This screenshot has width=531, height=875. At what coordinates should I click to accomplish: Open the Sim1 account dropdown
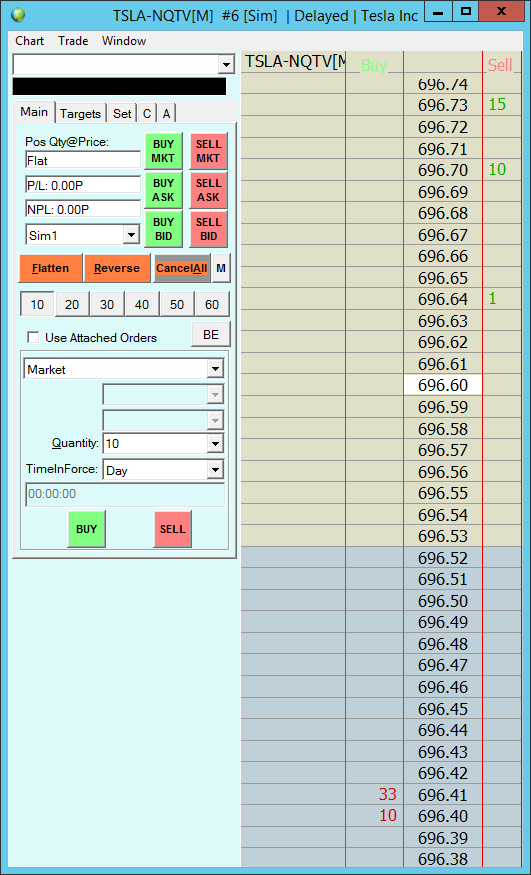[131, 235]
